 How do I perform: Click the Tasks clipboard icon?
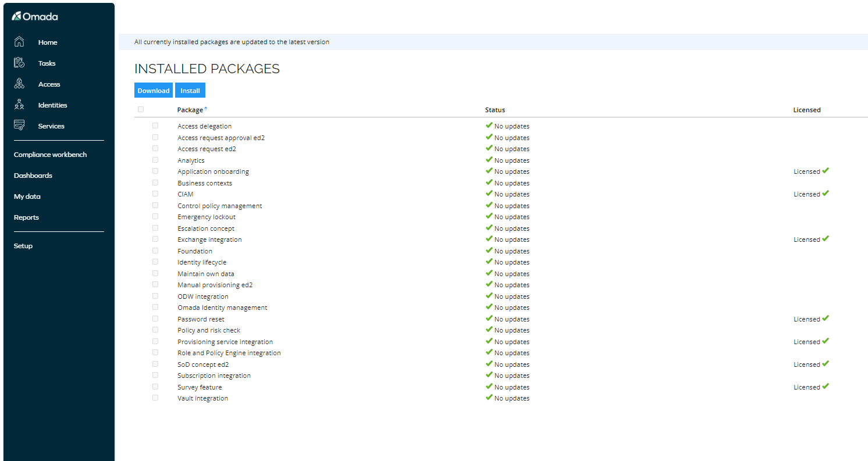(19, 63)
